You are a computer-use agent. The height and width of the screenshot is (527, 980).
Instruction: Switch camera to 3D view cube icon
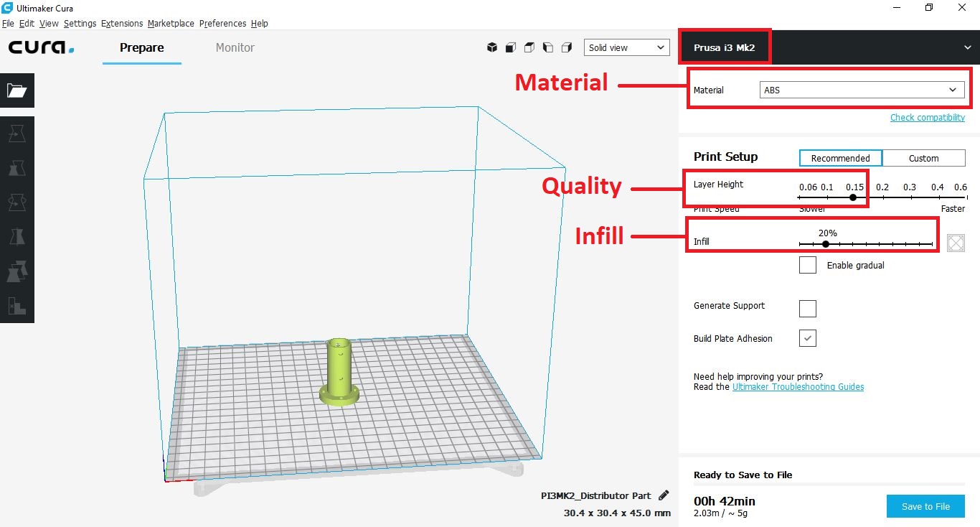pos(492,47)
